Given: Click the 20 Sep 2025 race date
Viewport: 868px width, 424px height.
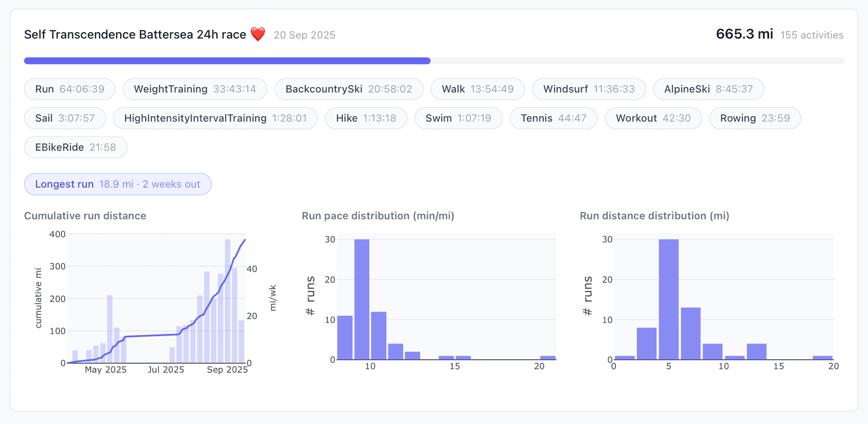Looking at the screenshot, I should (305, 35).
